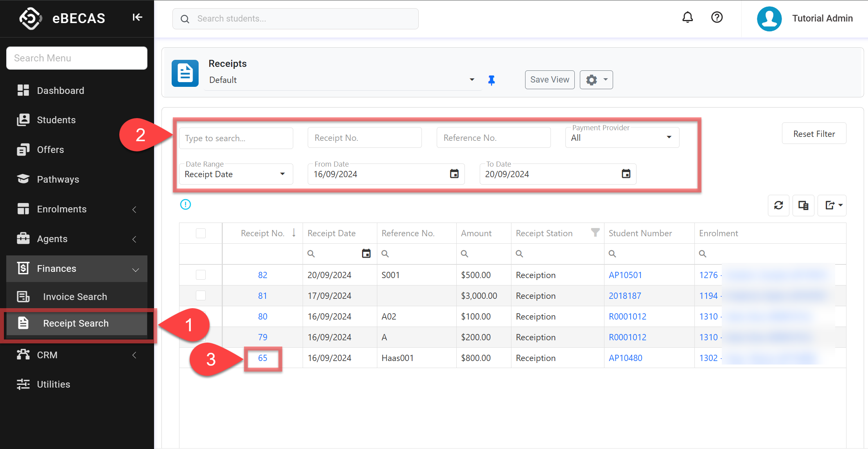Screen dimensions: 868x449
Task: Open the To Date calendar picker
Action: [x=626, y=174]
